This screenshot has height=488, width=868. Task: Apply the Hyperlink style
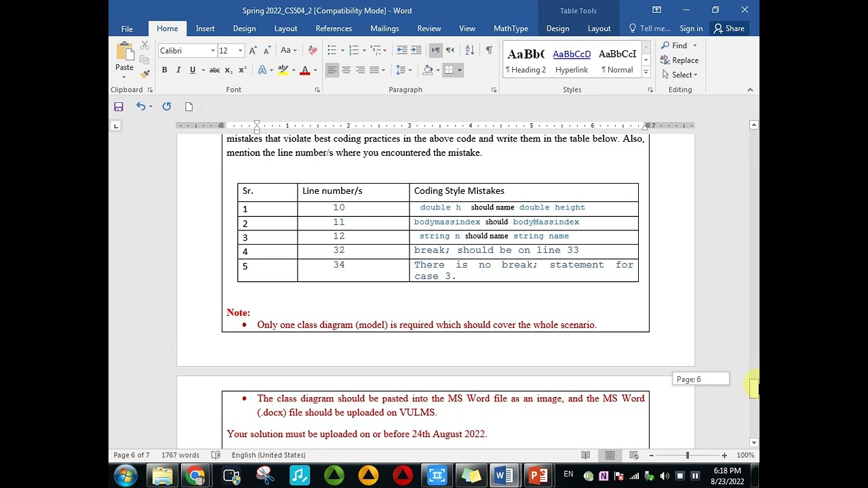point(572,60)
